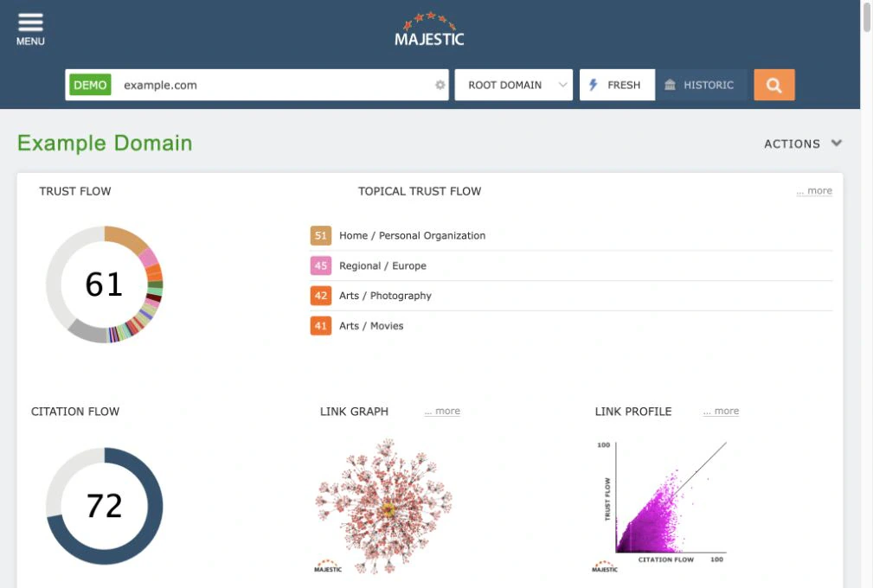The width and height of the screenshot is (873, 588).
Task: Open the Link Graph network thumbnail
Action: 384,506
